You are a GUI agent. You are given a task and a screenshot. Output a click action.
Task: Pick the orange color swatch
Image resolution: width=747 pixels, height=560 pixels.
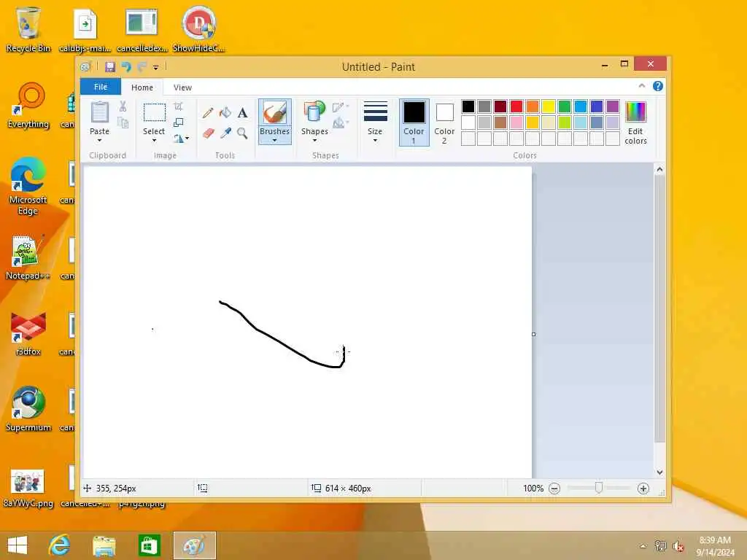[533, 106]
